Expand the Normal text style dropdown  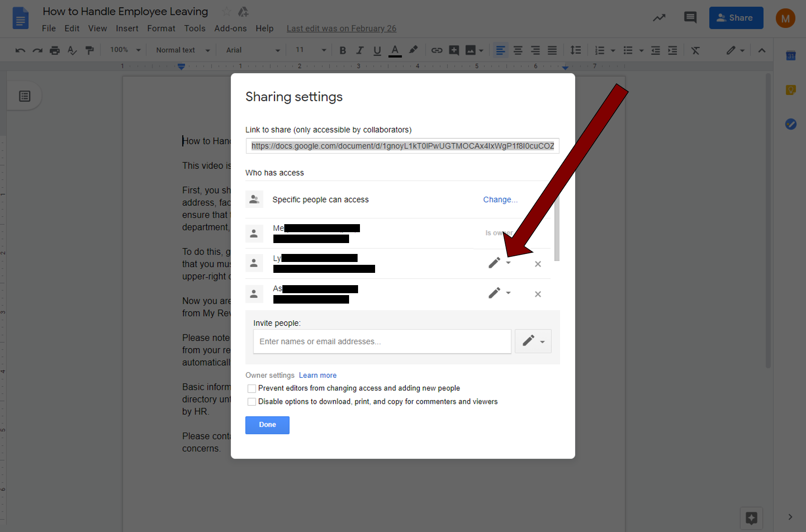coord(183,50)
